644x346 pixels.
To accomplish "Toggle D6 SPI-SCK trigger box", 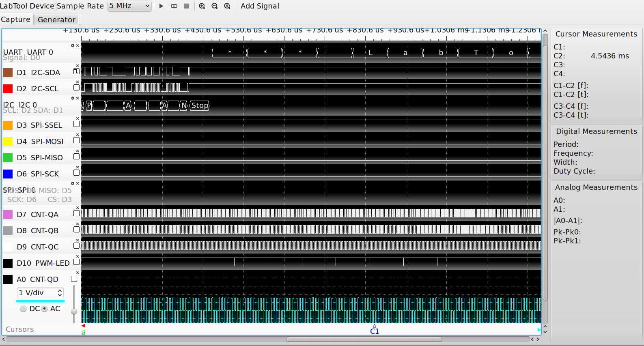I will [x=76, y=173].
